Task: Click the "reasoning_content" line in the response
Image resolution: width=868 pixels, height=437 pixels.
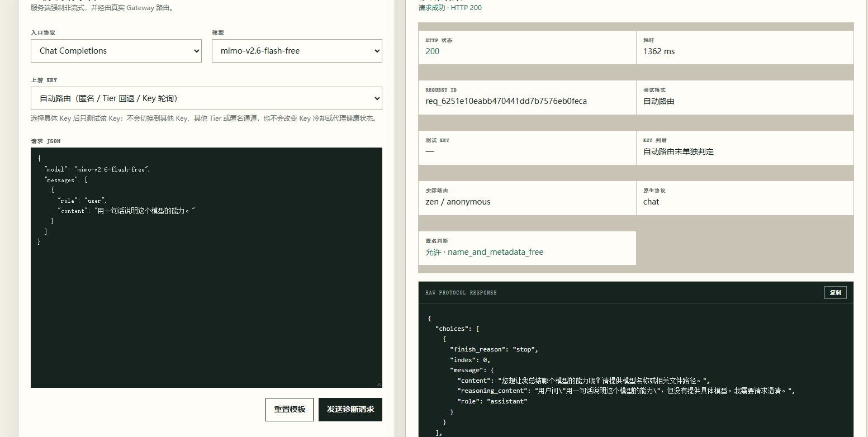Action: pos(626,391)
